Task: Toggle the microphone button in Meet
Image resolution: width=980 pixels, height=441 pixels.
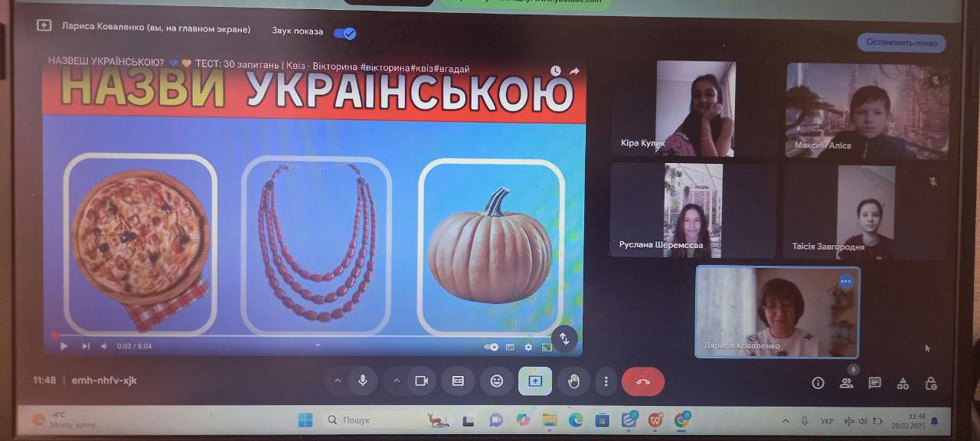Action: (x=362, y=381)
